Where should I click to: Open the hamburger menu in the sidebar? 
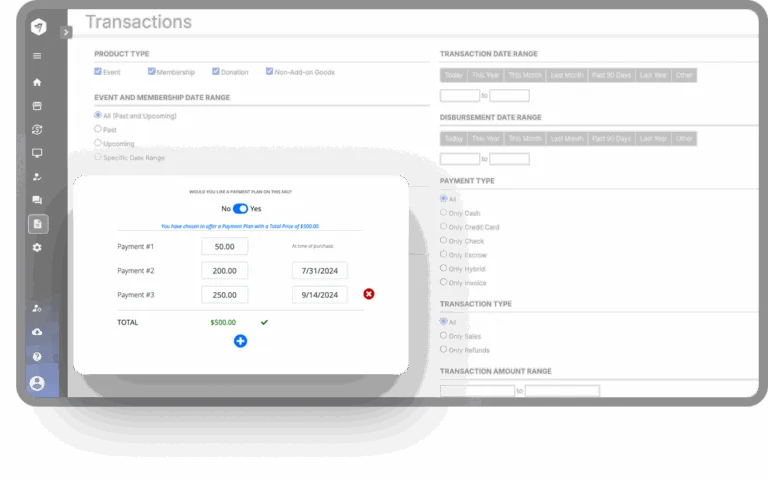pos(37,56)
